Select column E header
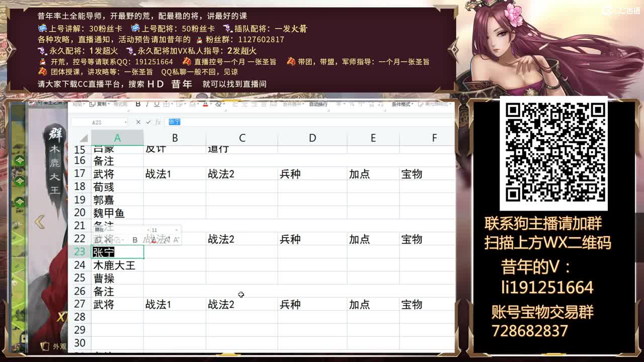 (373, 138)
